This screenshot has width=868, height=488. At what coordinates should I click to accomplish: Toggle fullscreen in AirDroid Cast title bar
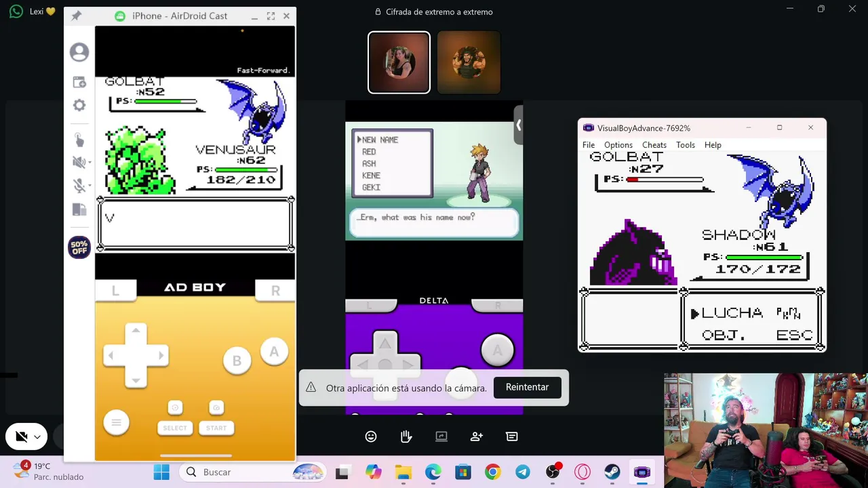[271, 16]
